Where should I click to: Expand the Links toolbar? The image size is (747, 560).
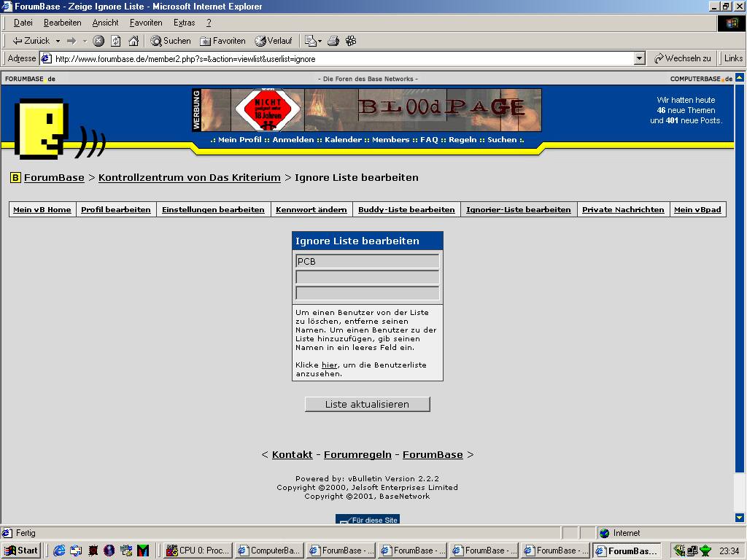[x=733, y=58]
